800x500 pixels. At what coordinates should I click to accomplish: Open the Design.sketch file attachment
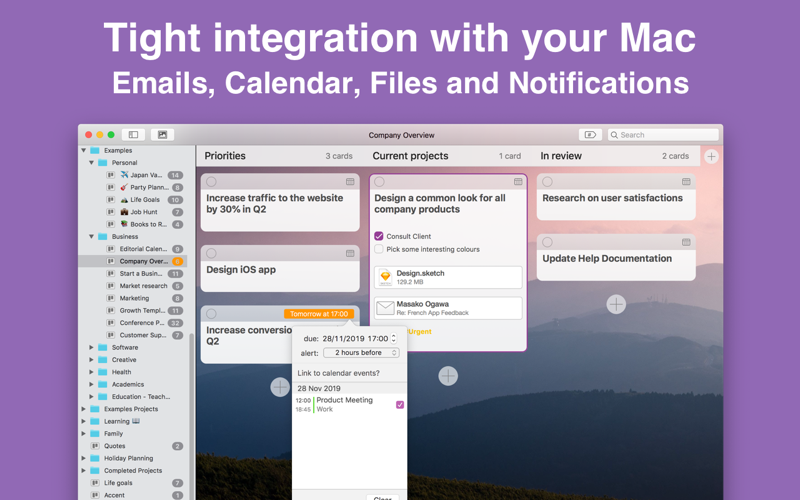click(x=448, y=277)
